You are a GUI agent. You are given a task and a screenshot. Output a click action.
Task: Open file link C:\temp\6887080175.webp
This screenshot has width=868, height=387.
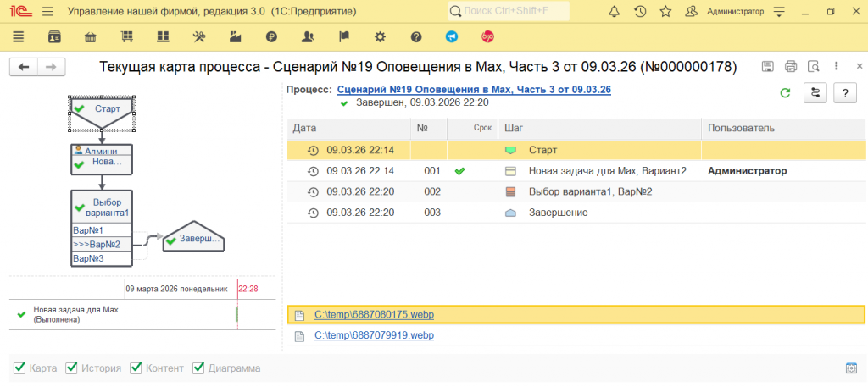click(x=374, y=314)
